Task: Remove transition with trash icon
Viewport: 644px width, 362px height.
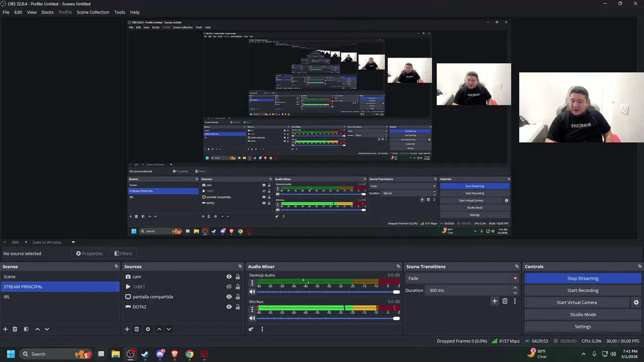Action: (x=505, y=301)
